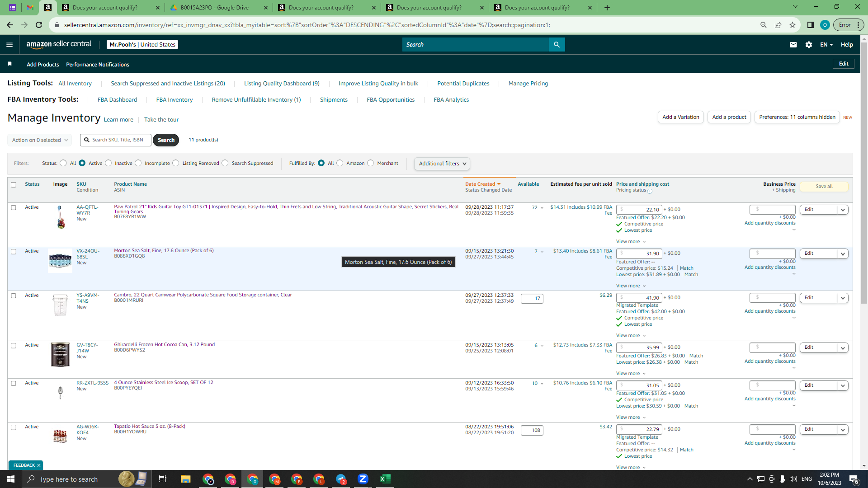This screenshot has height=488, width=868.
Task: Click the Amazon Seller Central logo
Action: pyautogui.click(x=59, y=44)
